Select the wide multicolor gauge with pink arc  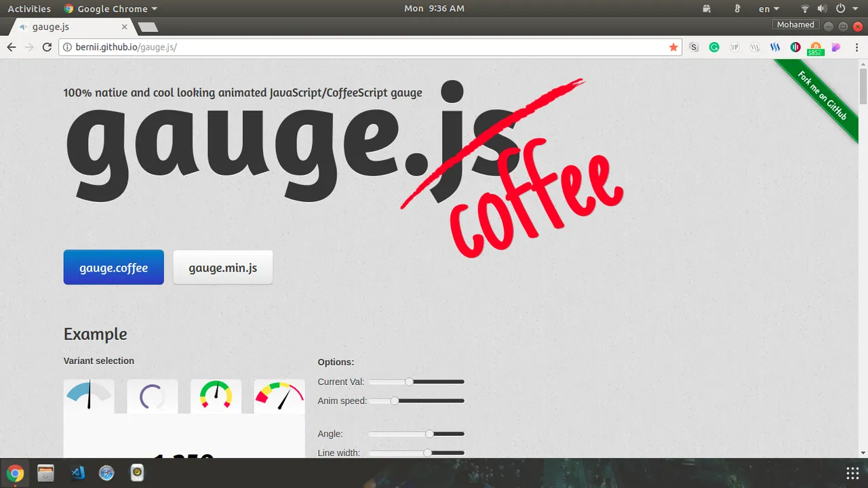click(279, 396)
